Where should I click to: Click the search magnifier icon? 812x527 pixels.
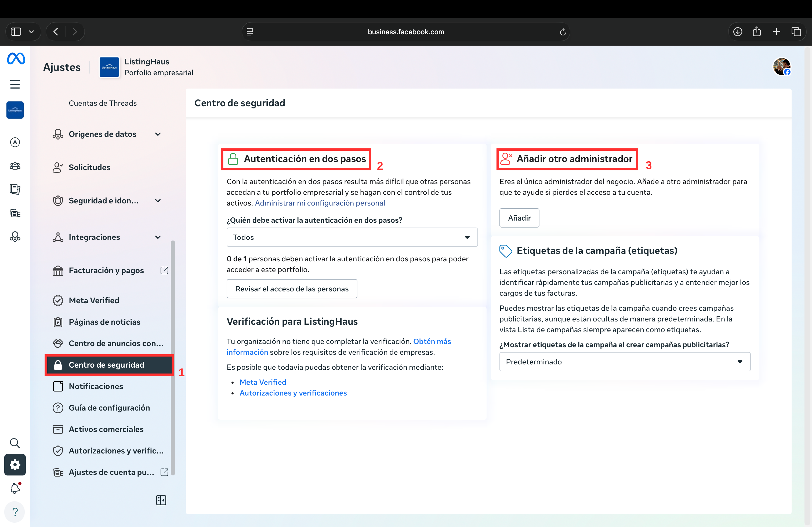tap(15, 443)
